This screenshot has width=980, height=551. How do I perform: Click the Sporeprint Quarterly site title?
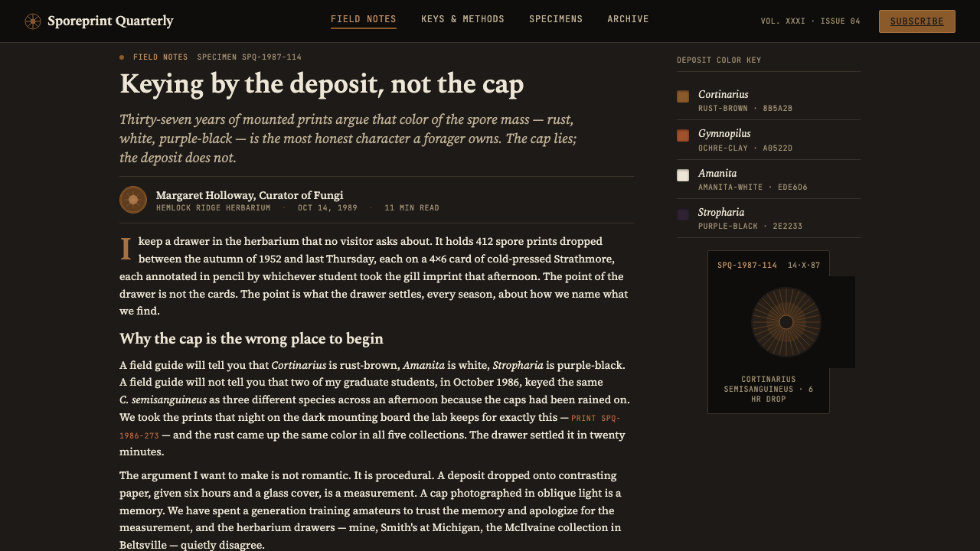click(110, 21)
